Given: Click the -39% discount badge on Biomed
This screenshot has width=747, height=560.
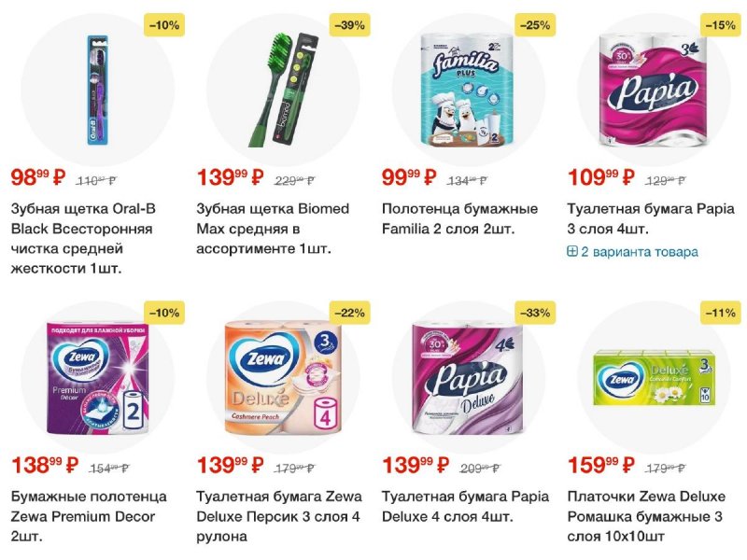Looking at the screenshot, I should pyautogui.click(x=349, y=25).
